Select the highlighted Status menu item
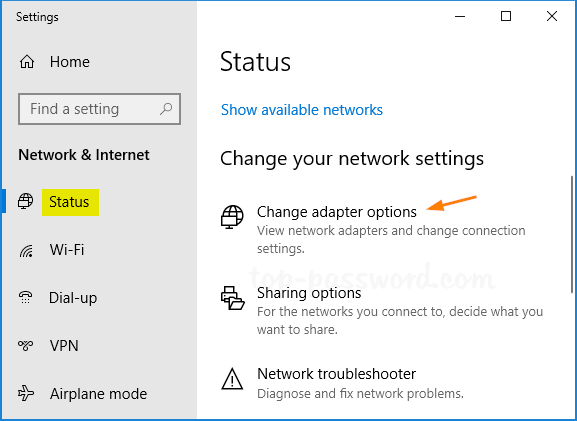 coord(69,202)
